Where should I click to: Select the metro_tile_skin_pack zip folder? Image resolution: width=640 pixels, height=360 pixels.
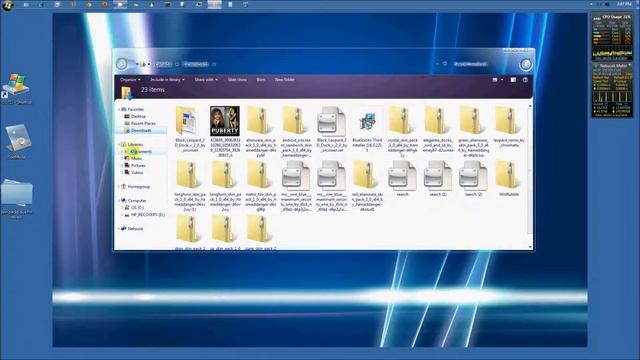260,176
